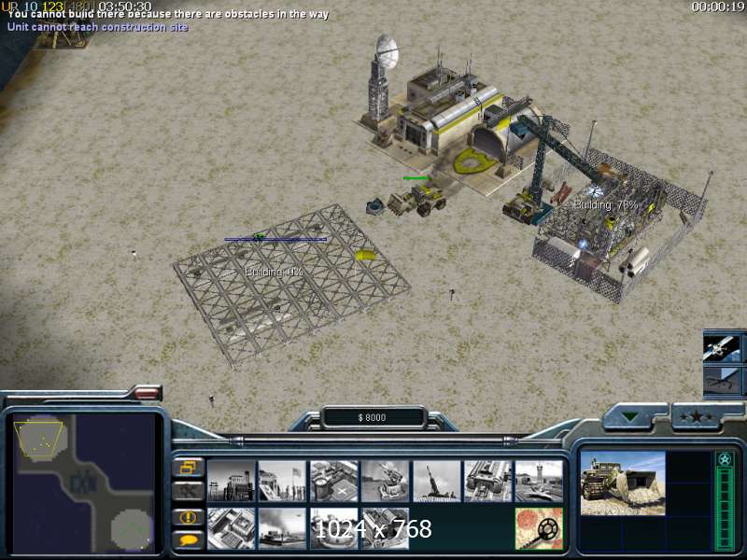This screenshot has width=747, height=560.
Task: Select the War Factory build icon
Action: click(487, 481)
